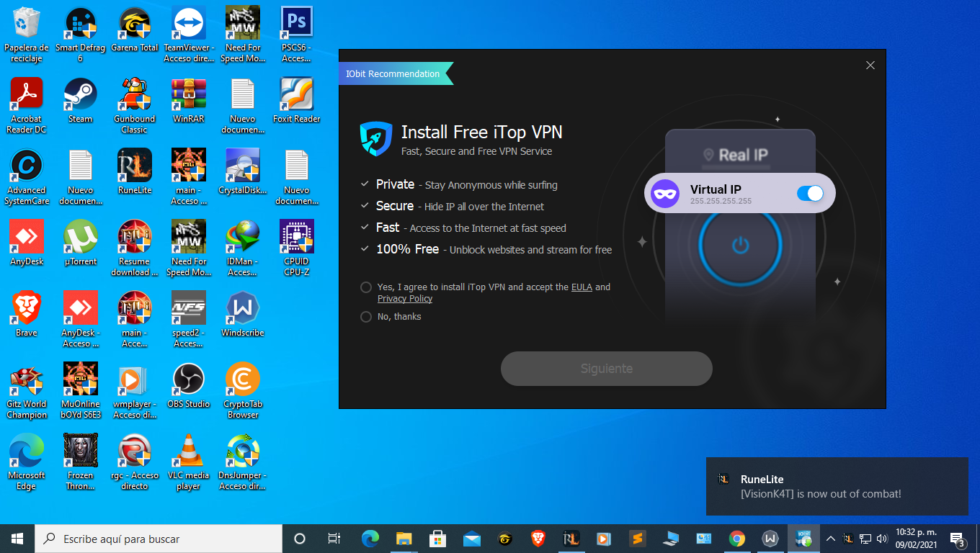
Task: Select the Brave desktop shortcut
Action: click(27, 315)
